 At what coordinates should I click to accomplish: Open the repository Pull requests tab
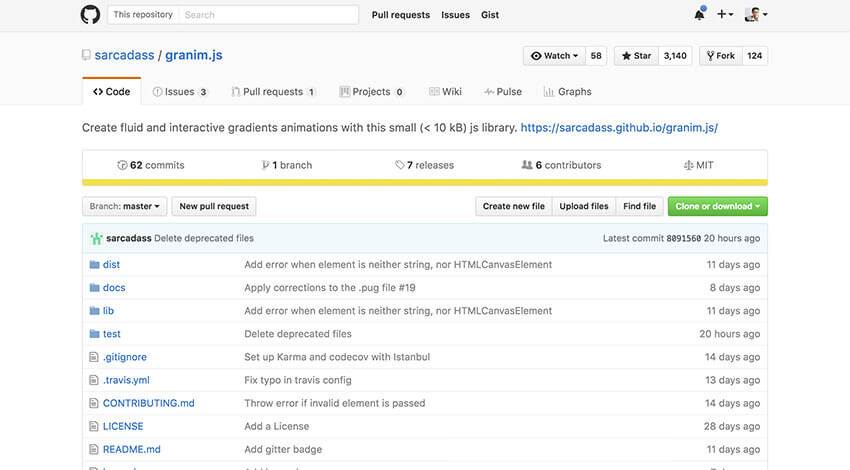[x=273, y=92]
